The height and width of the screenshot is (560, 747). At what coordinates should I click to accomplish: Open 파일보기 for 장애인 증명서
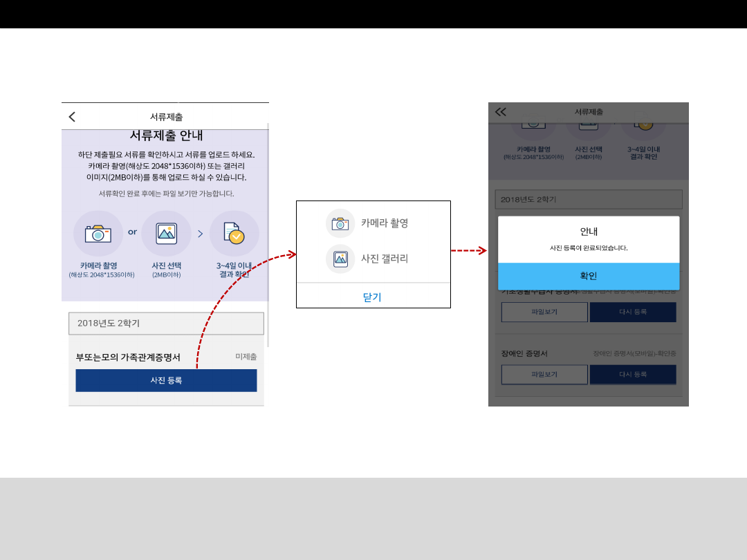coord(544,375)
